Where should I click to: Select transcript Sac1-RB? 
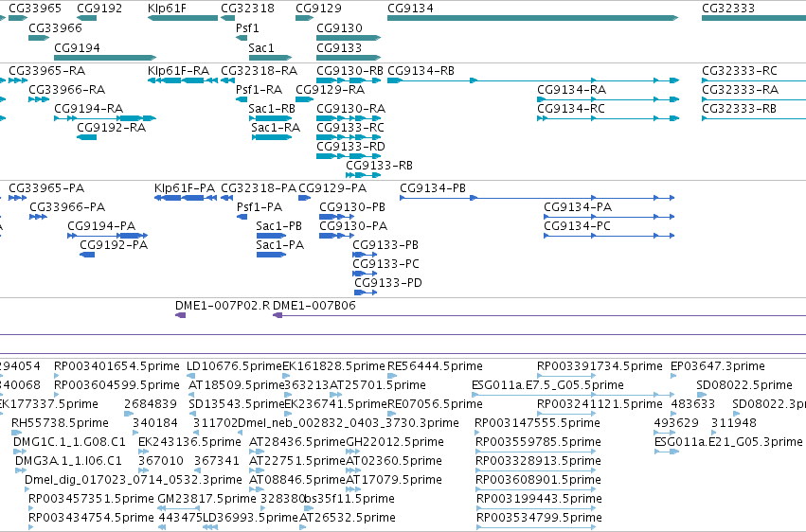coord(270,118)
